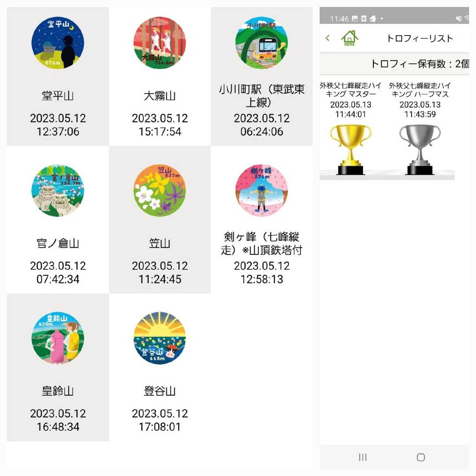
Task: Select the 大霧山 red forest badge
Action: click(x=160, y=43)
